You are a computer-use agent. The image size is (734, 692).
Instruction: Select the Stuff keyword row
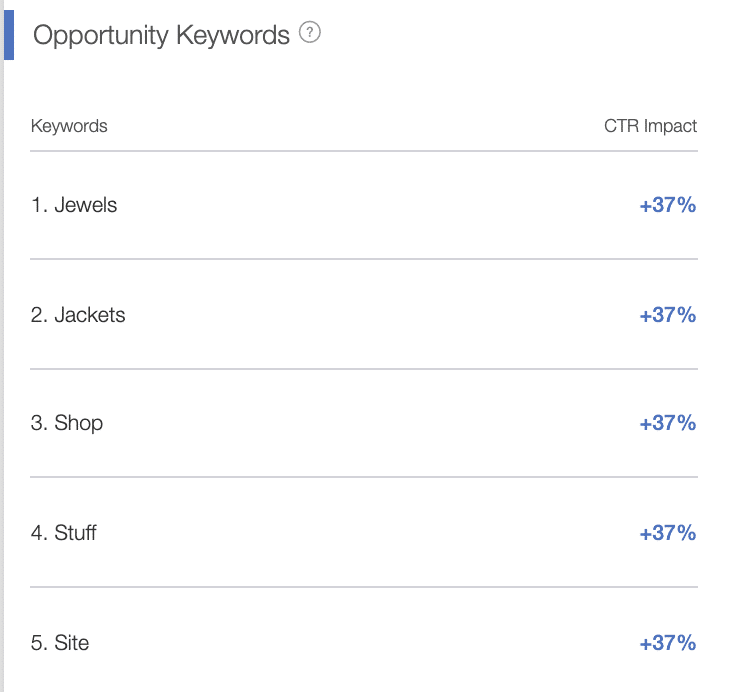[364, 532]
